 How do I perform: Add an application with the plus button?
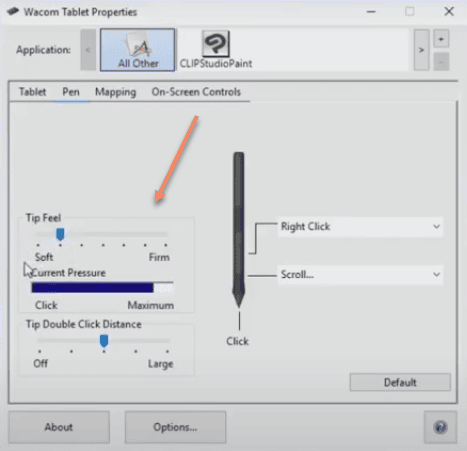[x=441, y=39]
